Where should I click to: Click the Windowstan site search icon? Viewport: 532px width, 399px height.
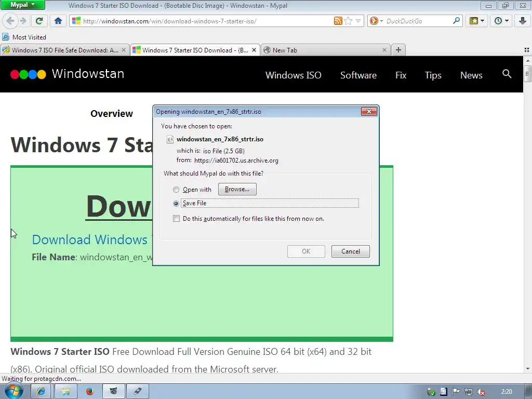tap(507, 74)
